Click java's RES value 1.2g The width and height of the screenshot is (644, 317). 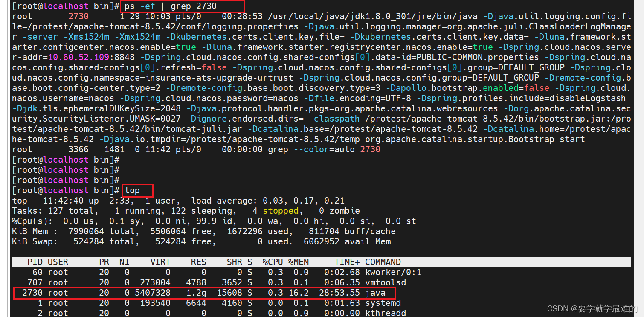[x=196, y=293]
